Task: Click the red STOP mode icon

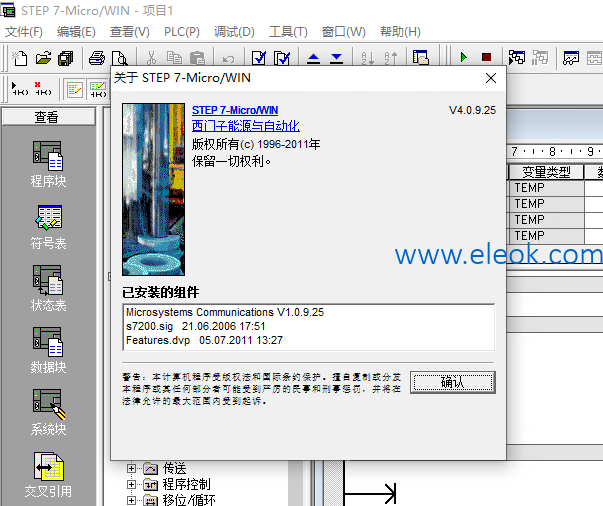Action: point(486,58)
